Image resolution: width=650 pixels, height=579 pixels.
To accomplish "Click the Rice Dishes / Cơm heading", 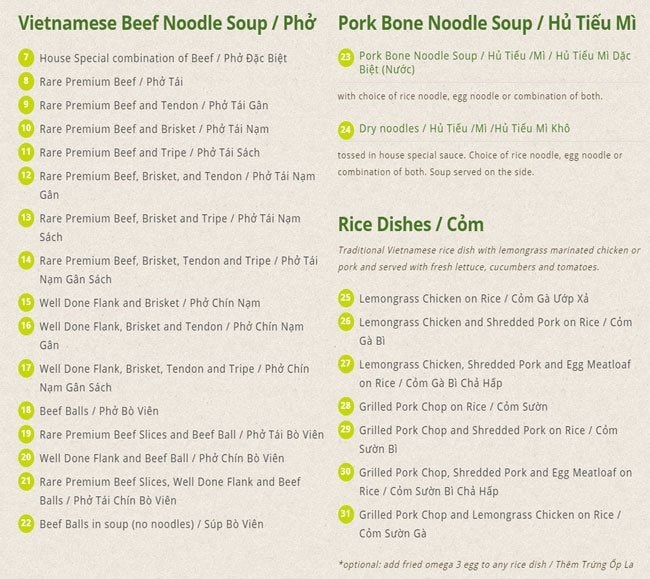I will [x=411, y=223].
